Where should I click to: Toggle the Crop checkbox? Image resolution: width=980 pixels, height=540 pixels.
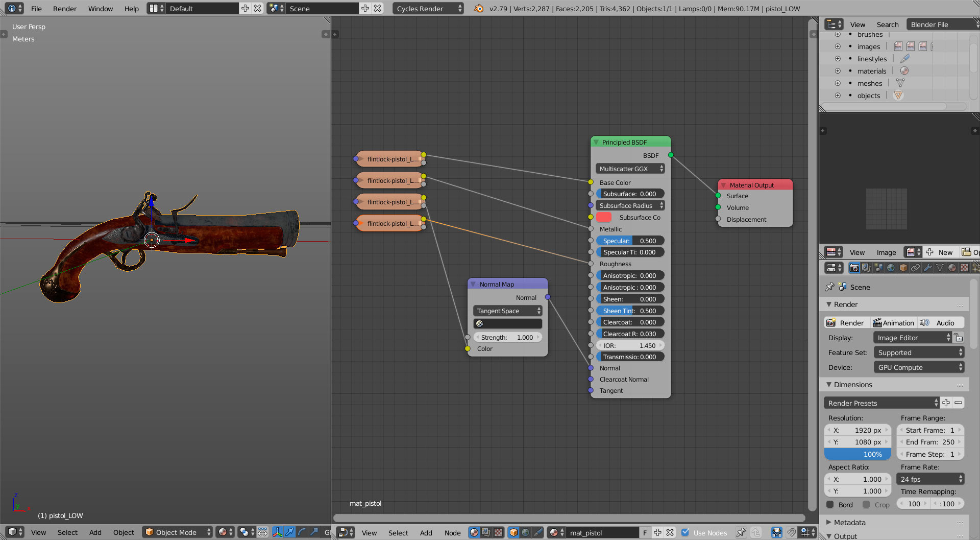coord(866,504)
